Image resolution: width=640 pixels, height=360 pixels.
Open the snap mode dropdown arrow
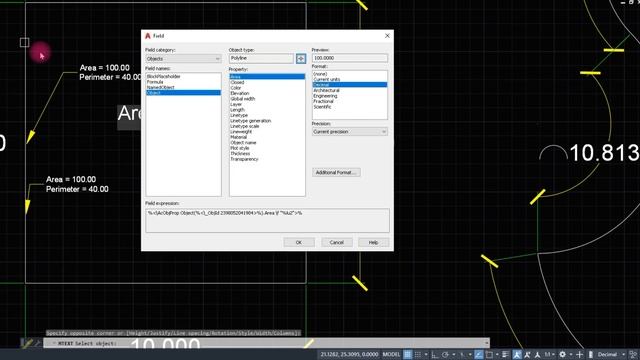[426, 354]
